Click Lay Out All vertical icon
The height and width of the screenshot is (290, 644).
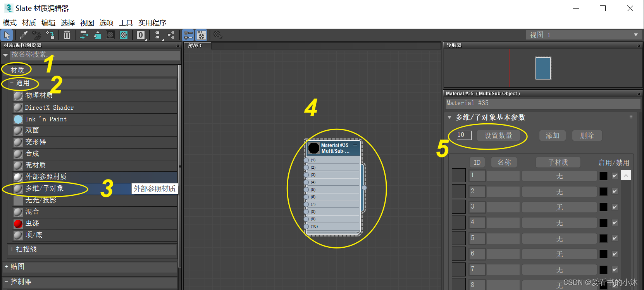tap(158, 35)
